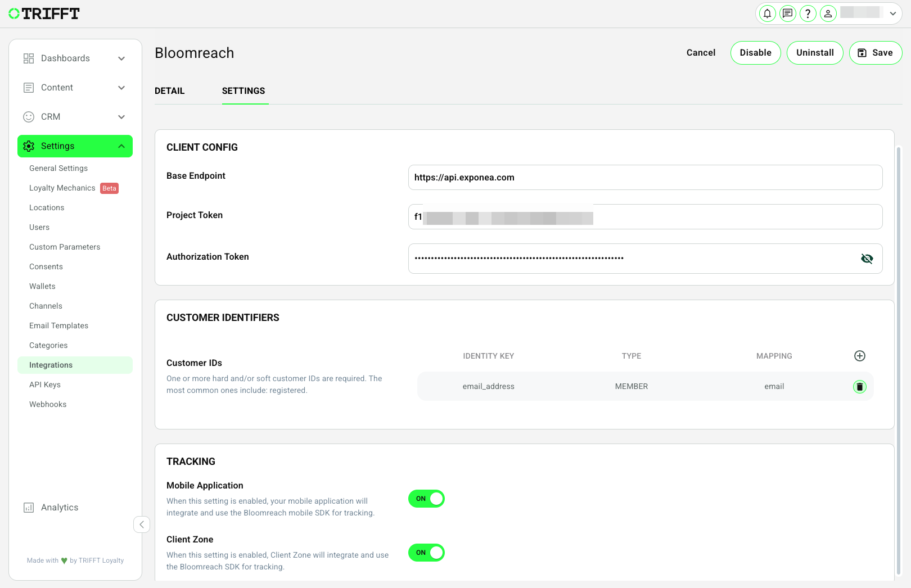The width and height of the screenshot is (911, 588).
Task: Select Integrations in sidebar
Action: tap(75, 365)
